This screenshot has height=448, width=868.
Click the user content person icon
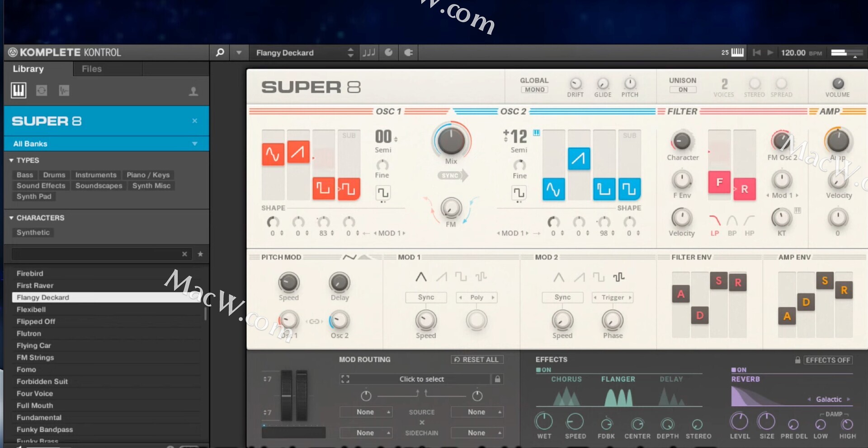(193, 92)
